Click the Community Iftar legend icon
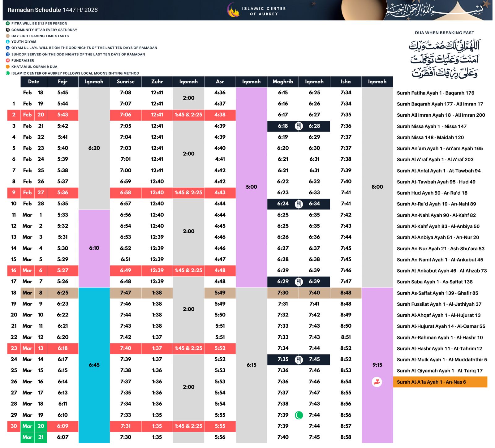The height and width of the screenshot is (448, 495). 8,30
